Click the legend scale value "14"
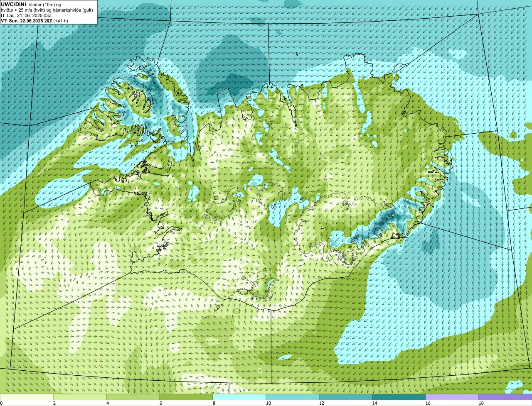 [375, 403]
